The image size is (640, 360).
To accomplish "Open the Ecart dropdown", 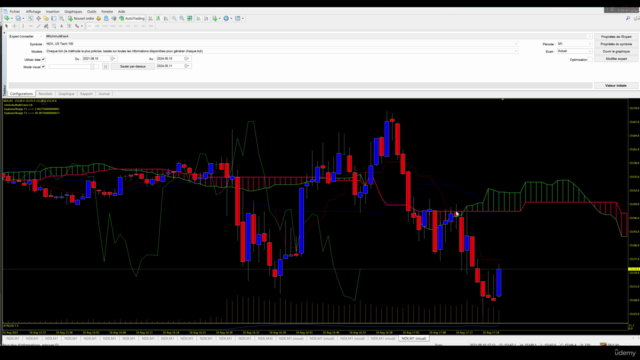I will click(x=574, y=51).
